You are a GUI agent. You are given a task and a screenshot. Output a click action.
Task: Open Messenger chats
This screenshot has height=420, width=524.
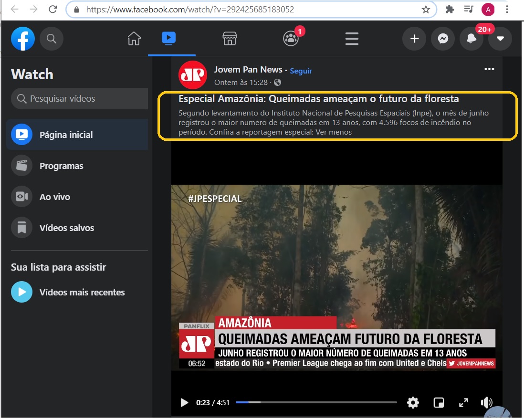click(443, 39)
